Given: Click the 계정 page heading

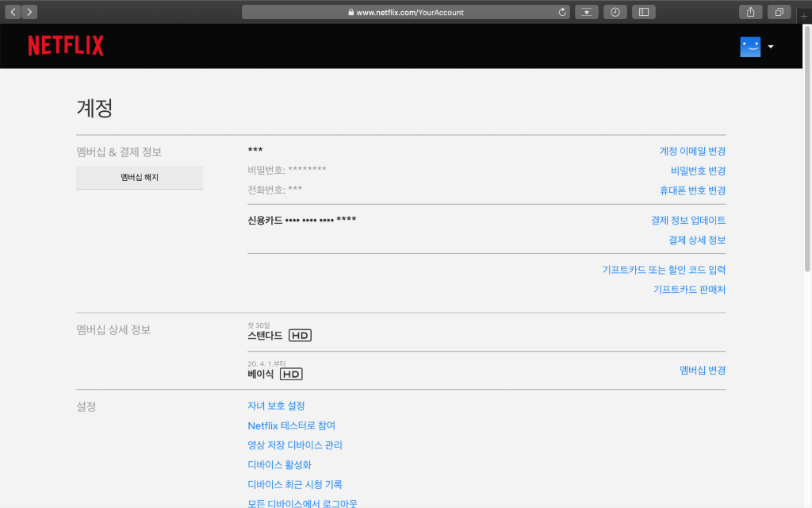Looking at the screenshot, I should point(94,108).
